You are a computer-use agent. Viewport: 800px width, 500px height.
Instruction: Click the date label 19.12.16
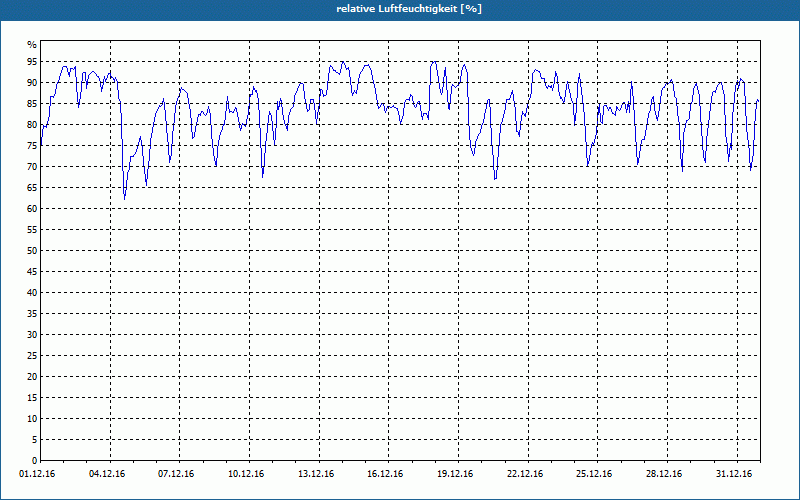click(455, 474)
